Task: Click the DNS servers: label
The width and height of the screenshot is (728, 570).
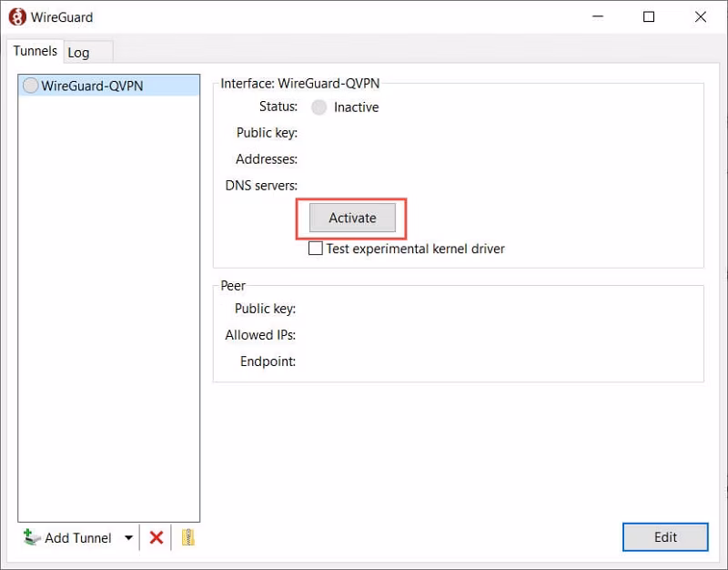Action: pyautogui.click(x=261, y=186)
